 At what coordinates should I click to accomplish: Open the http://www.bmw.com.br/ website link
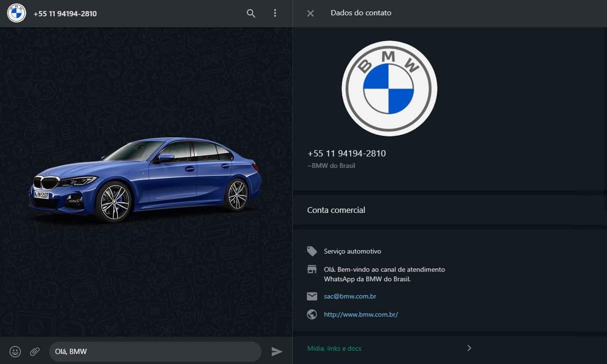(361, 314)
